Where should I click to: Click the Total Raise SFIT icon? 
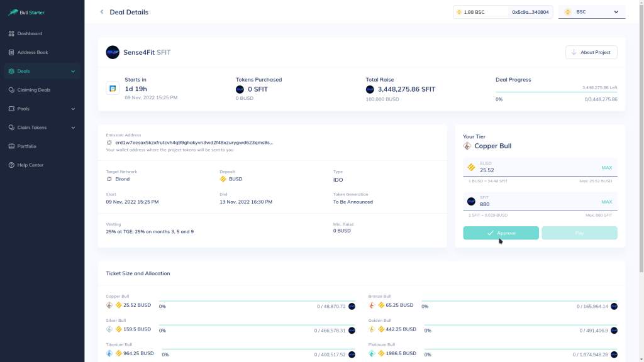pyautogui.click(x=370, y=89)
